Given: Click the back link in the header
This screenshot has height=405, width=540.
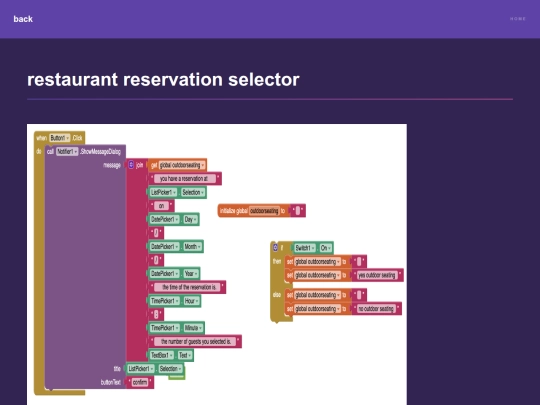Looking at the screenshot, I should point(23,19).
